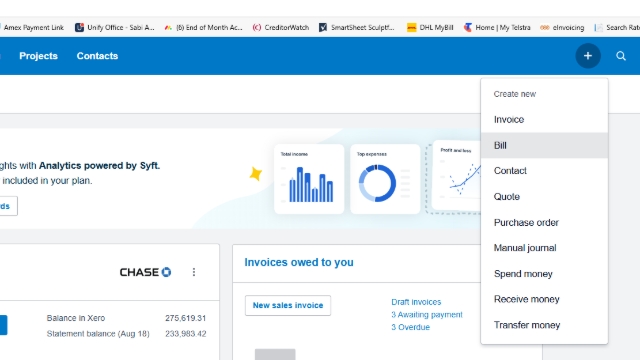Choose Bill from Create new menu
The width and height of the screenshot is (640, 360).
pyautogui.click(x=544, y=145)
